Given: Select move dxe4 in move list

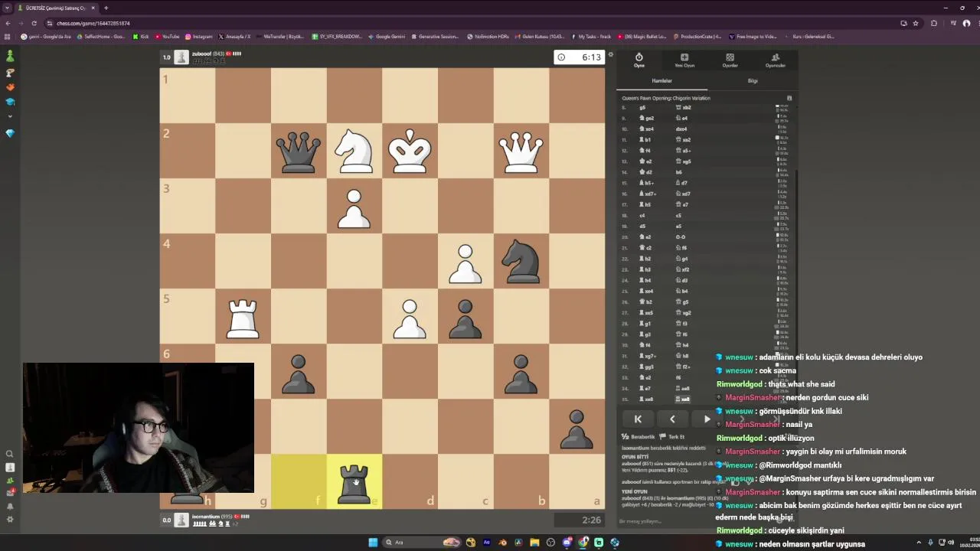Looking at the screenshot, I should [x=681, y=129].
